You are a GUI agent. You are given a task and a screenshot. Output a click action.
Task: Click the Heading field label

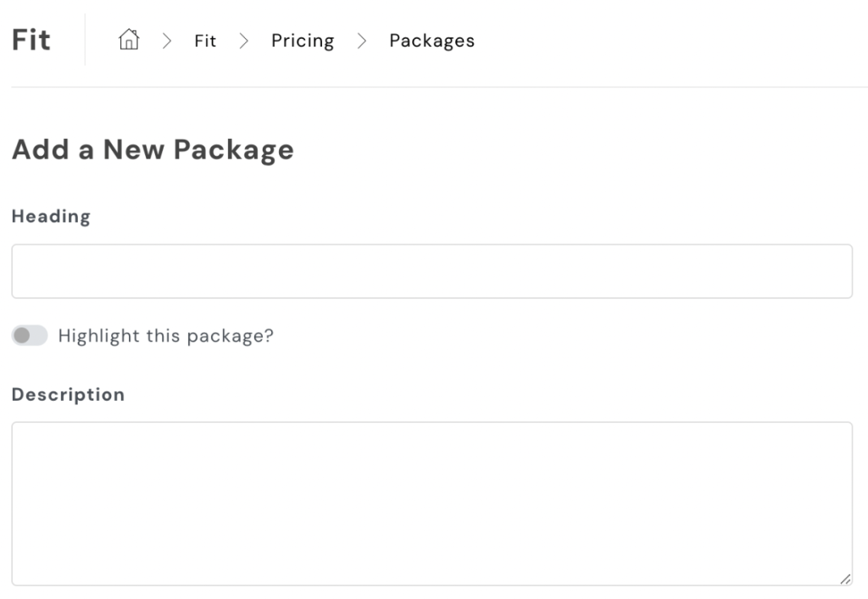pyautogui.click(x=51, y=216)
